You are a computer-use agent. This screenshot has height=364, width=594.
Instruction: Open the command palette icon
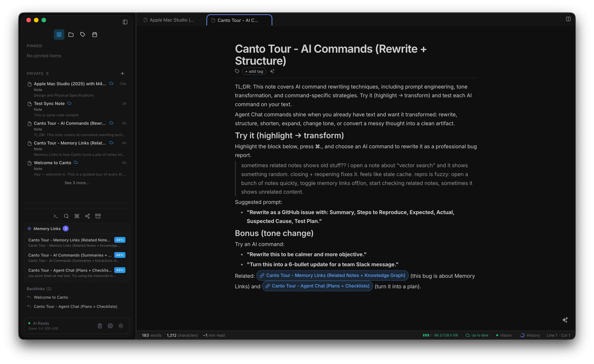(77, 216)
